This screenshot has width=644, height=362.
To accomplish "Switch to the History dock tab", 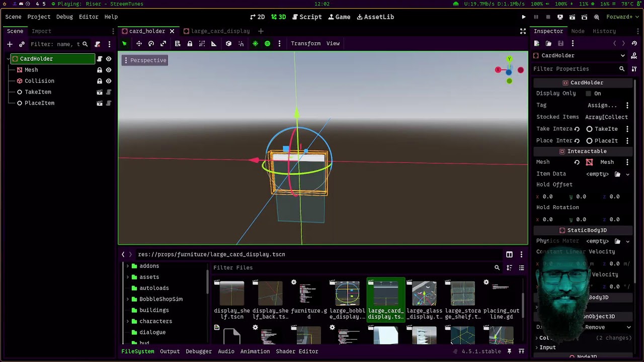I will point(604,31).
